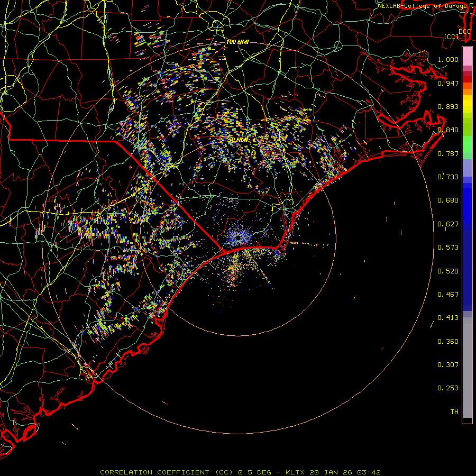Viewport: 476px width, 476px height.
Task: Select the 0.840 legend value
Action: [x=448, y=130]
